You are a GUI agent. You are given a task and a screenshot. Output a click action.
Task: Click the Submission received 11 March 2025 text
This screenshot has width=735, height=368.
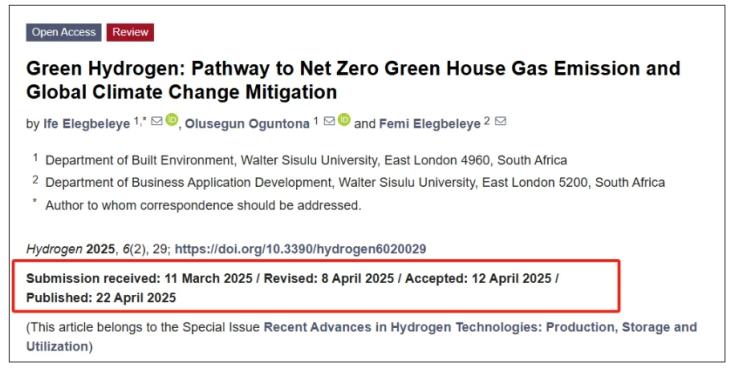coord(139,278)
